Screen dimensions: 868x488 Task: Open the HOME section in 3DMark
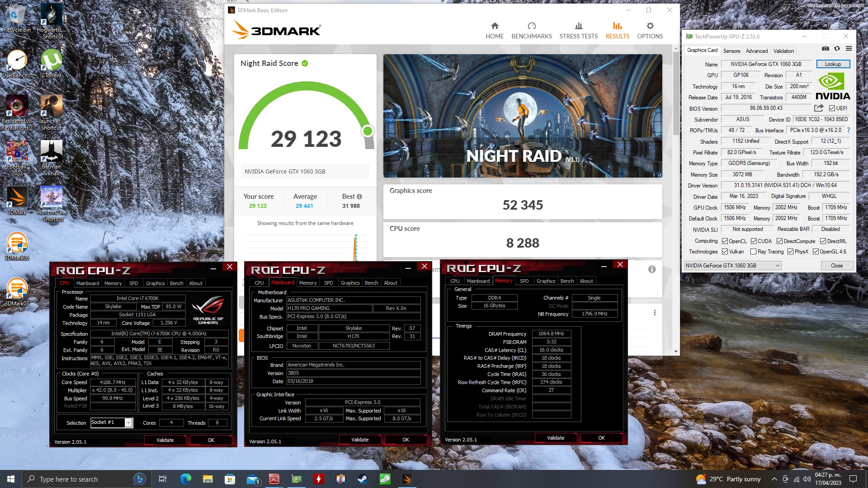coord(495,31)
